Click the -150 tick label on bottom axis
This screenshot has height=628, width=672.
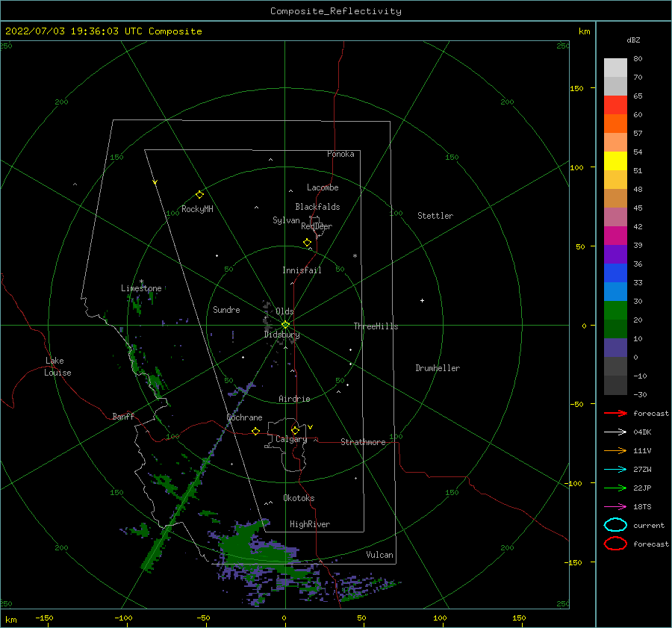tap(44, 618)
